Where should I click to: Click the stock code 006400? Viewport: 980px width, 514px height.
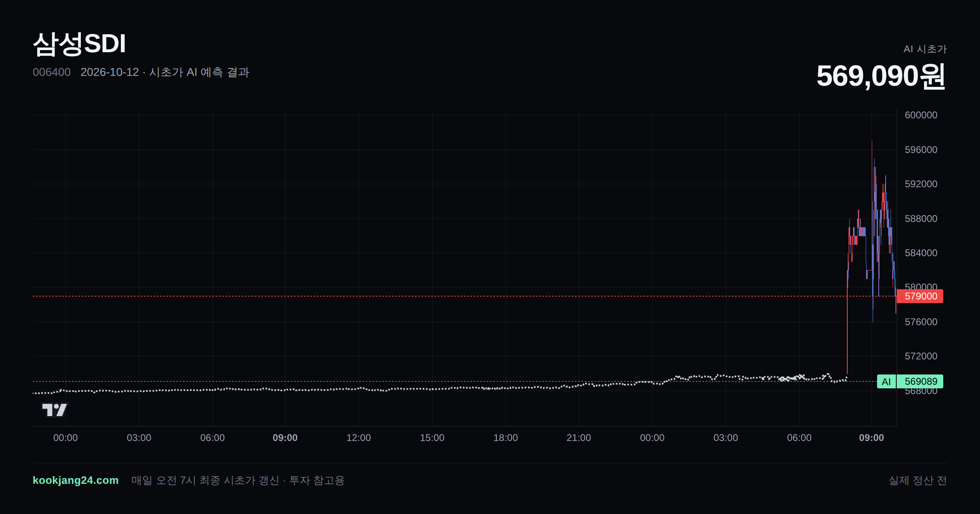pyautogui.click(x=51, y=72)
